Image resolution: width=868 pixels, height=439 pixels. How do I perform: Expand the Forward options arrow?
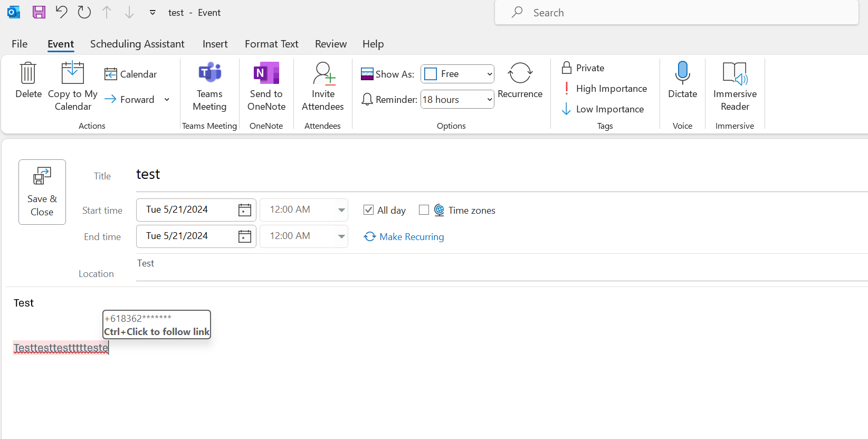tap(167, 99)
